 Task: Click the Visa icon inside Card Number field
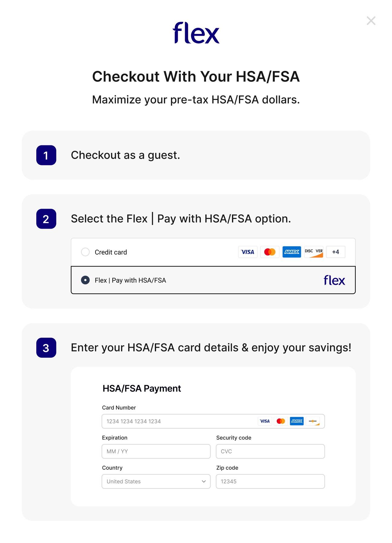[265, 421]
